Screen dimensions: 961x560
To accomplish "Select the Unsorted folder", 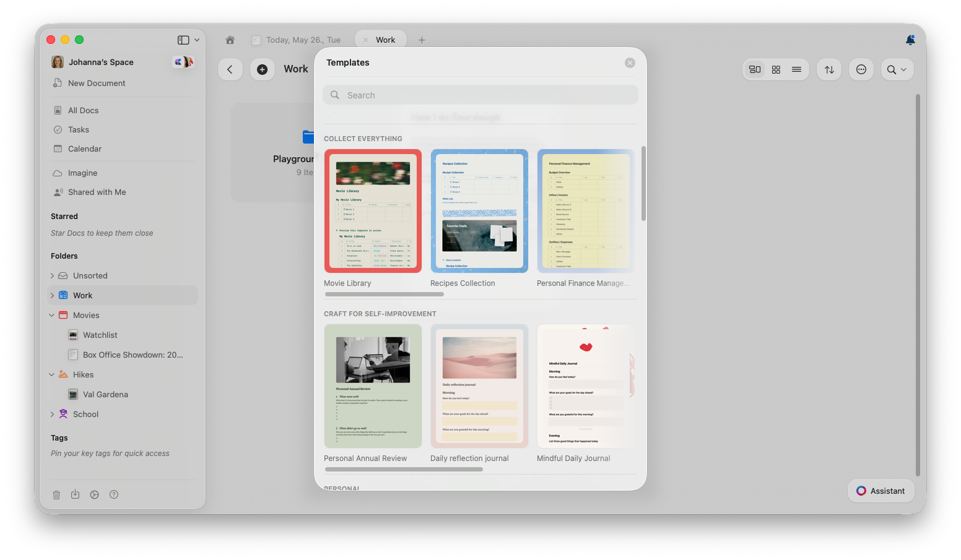I will point(90,275).
